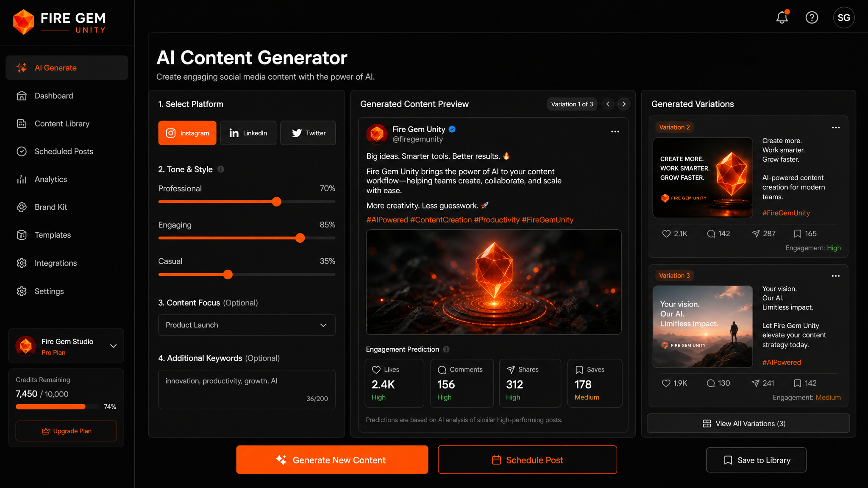
Task: Click the Likes heart icon in Engagement Prediction
Action: point(376,370)
